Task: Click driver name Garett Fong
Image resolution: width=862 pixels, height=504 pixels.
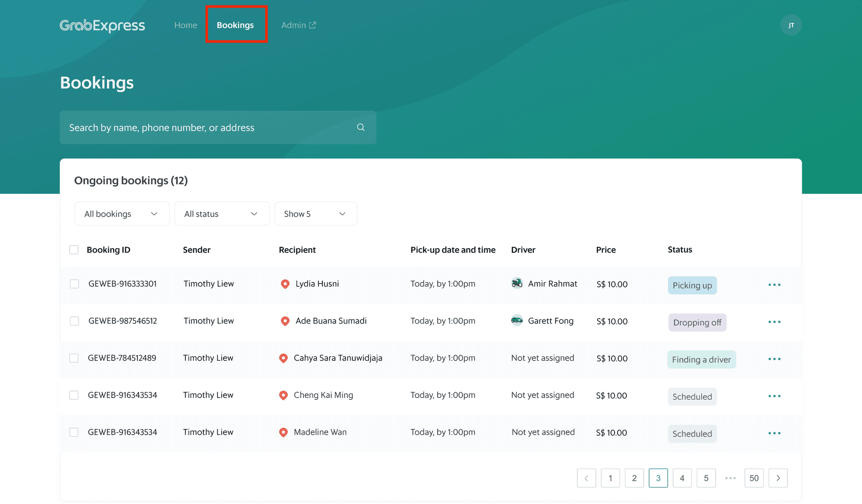Action: click(550, 321)
